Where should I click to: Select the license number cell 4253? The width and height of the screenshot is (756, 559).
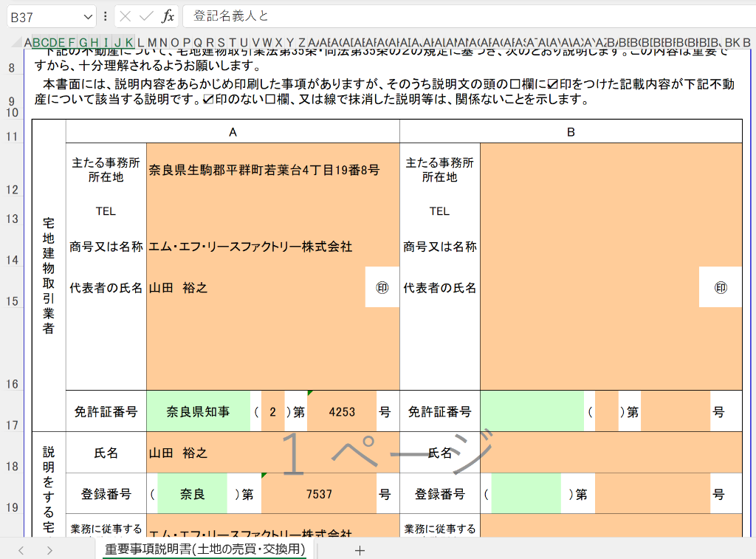coord(341,412)
